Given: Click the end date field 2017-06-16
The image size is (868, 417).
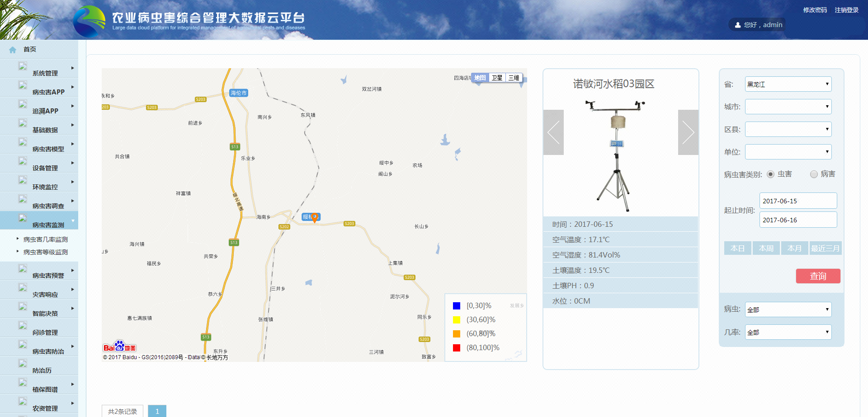Looking at the screenshot, I should point(798,220).
